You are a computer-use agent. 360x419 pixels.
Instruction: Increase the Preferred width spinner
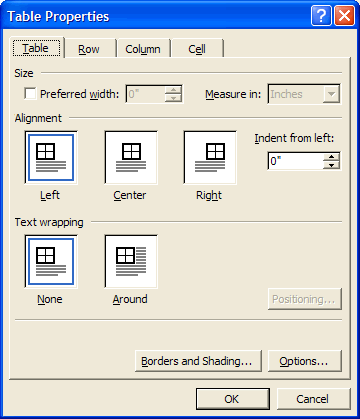point(173,90)
